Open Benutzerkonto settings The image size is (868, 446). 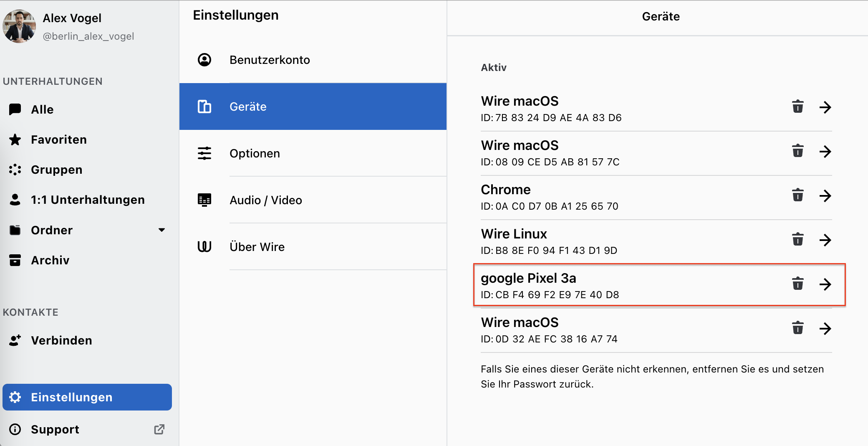(x=313, y=60)
